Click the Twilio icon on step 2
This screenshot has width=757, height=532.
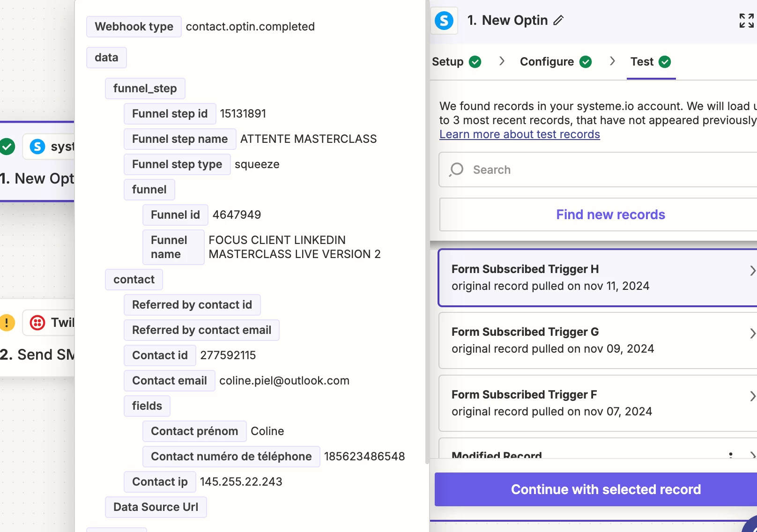(x=37, y=323)
